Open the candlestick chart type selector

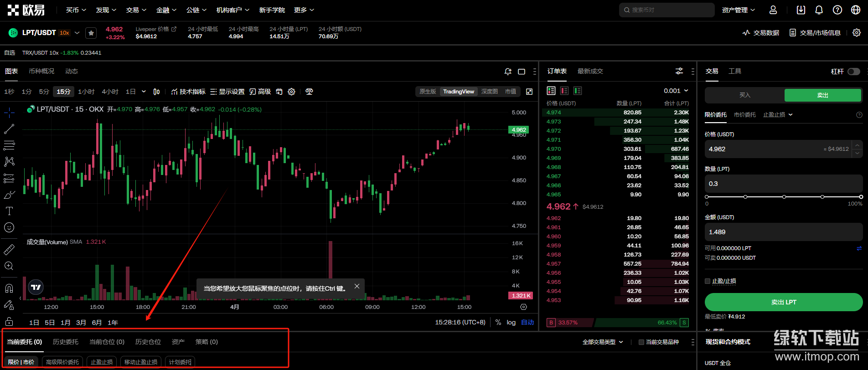coord(156,92)
